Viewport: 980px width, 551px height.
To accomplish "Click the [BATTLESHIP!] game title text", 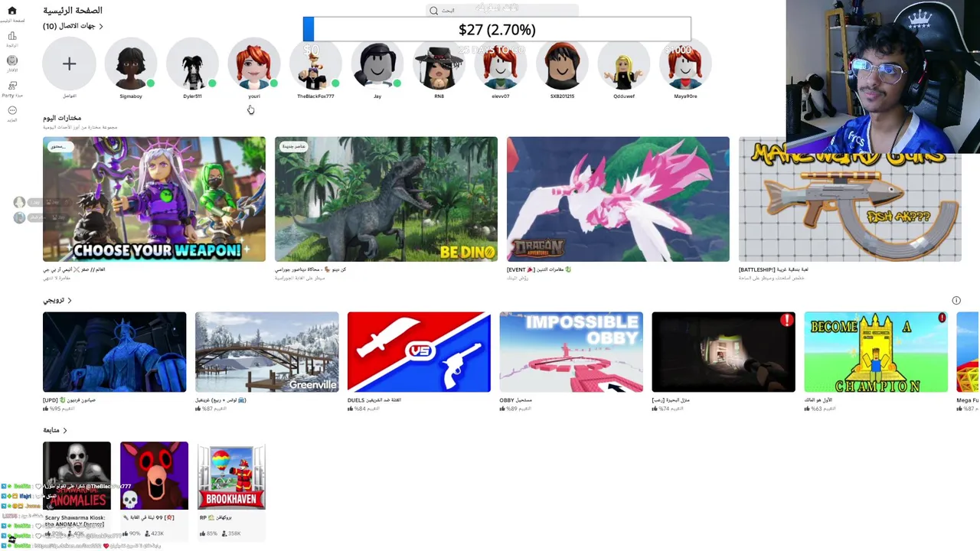I will coord(773,269).
